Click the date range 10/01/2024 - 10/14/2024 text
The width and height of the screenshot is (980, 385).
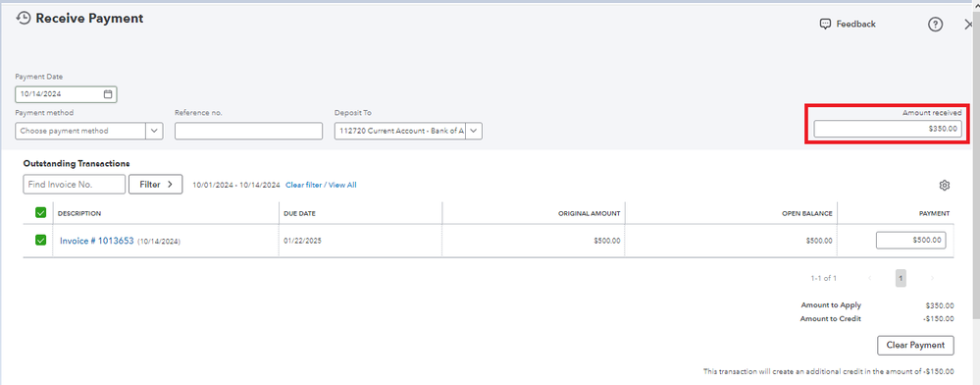point(236,186)
